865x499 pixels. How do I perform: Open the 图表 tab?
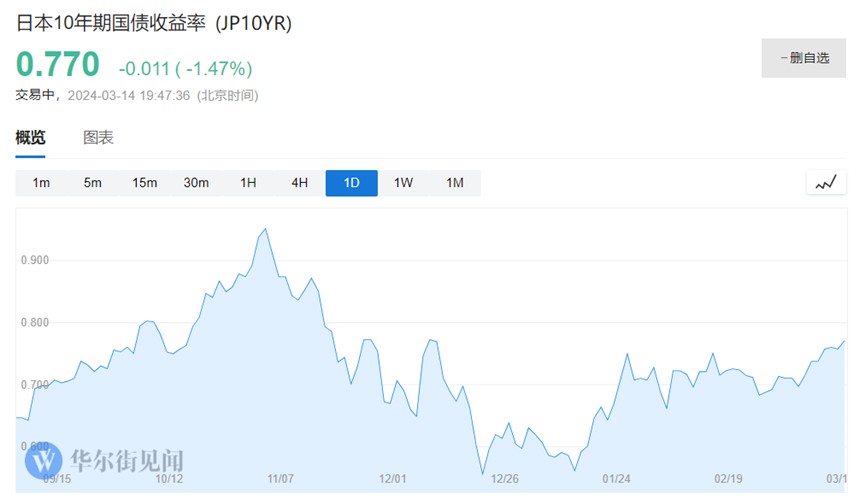tap(98, 138)
